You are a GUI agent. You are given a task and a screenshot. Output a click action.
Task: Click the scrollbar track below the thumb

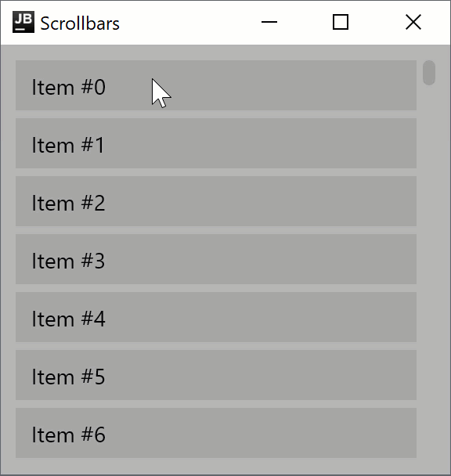(x=429, y=273)
